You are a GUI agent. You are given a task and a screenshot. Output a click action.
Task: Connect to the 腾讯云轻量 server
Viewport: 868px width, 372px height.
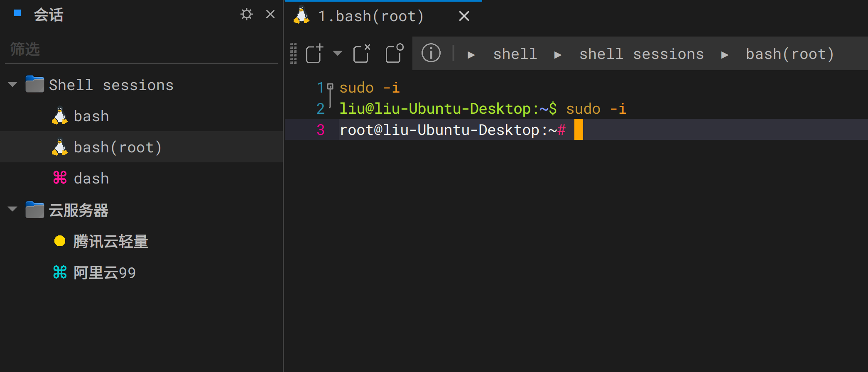pyautogui.click(x=110, y=241)
